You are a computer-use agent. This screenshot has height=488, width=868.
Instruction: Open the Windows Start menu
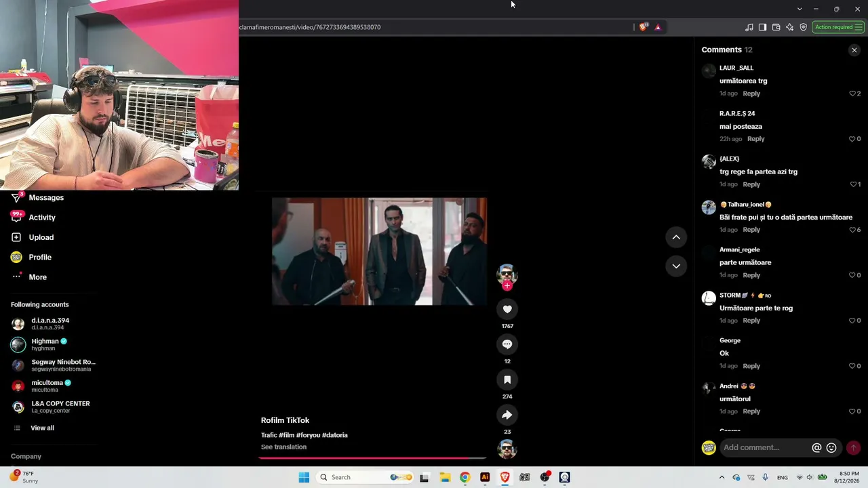point(304,477)
